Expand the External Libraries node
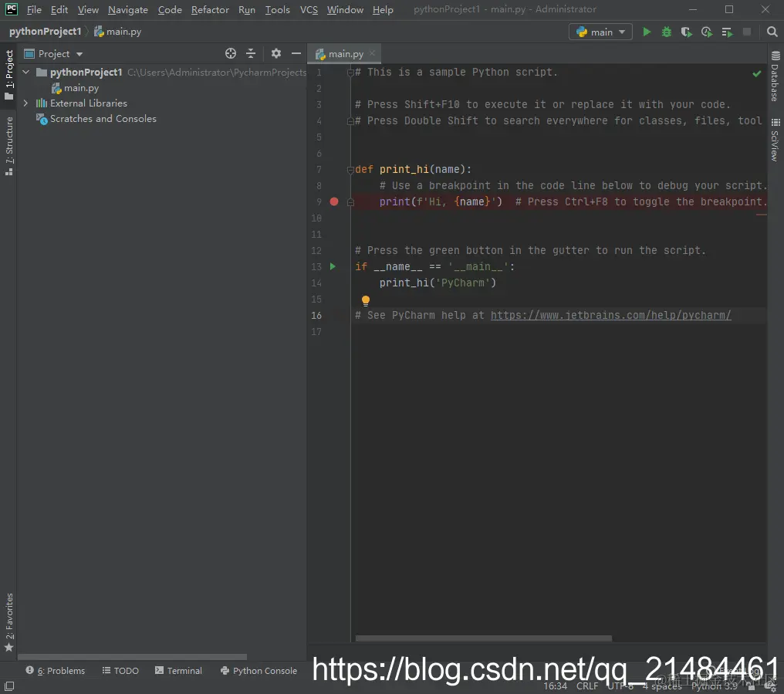 25,103
